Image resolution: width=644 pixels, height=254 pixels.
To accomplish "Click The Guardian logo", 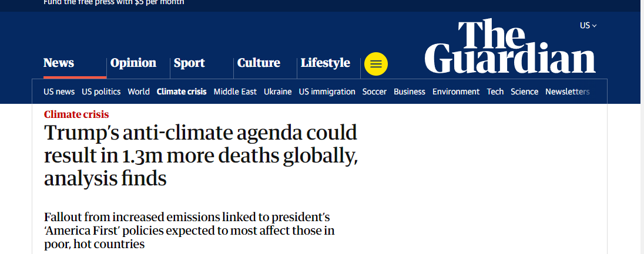I will pos(509,47).
